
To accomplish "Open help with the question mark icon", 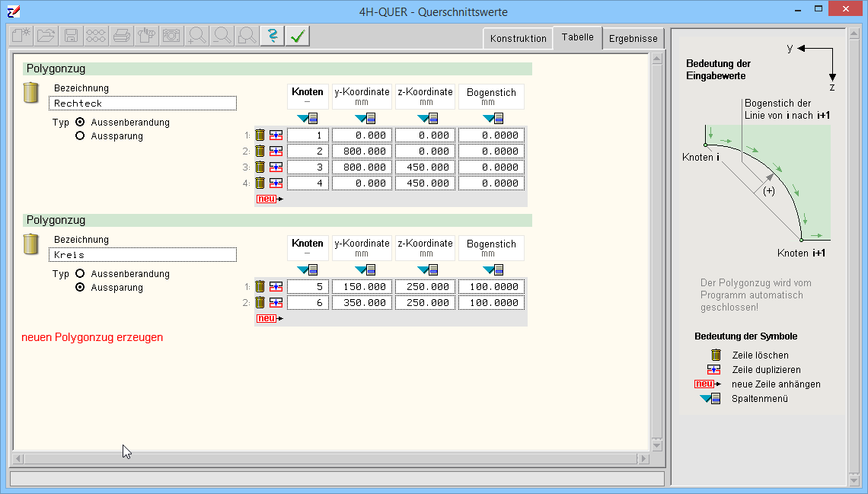I will pos(272,35).
